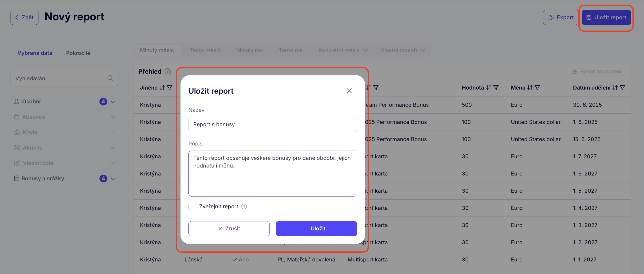
Task: Open the Vlastní rozsah dropdown
Action: click(x=402, y=50)
